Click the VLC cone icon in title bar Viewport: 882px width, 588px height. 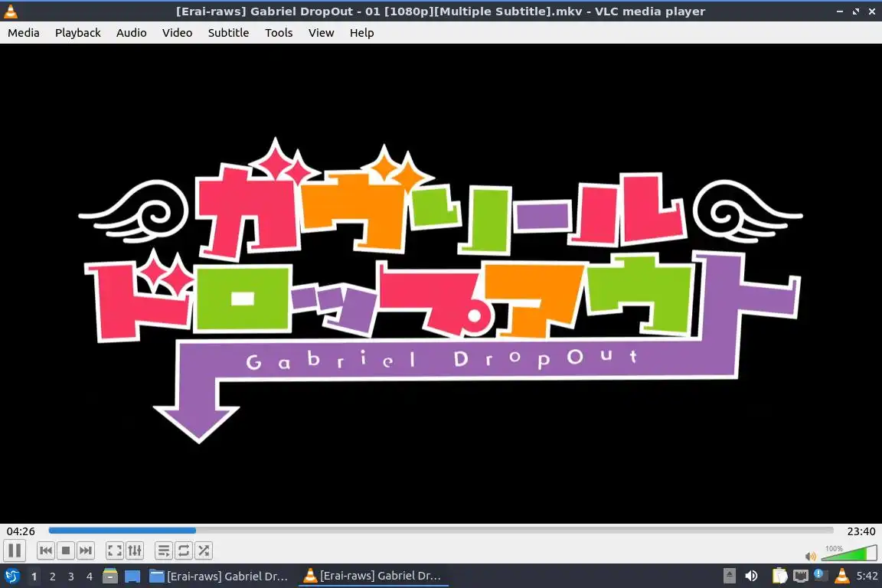coord(11,11)
